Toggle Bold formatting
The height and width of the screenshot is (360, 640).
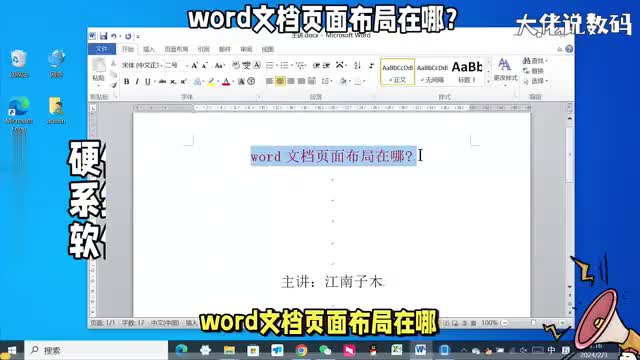pos(127,82)
